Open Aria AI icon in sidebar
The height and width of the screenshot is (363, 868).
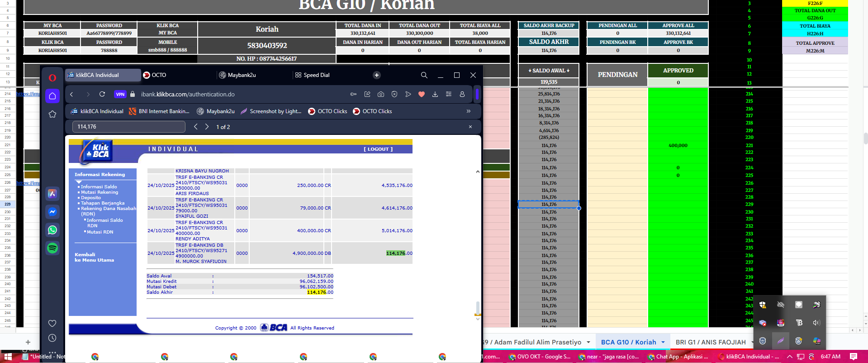click(x=52, y=194)
